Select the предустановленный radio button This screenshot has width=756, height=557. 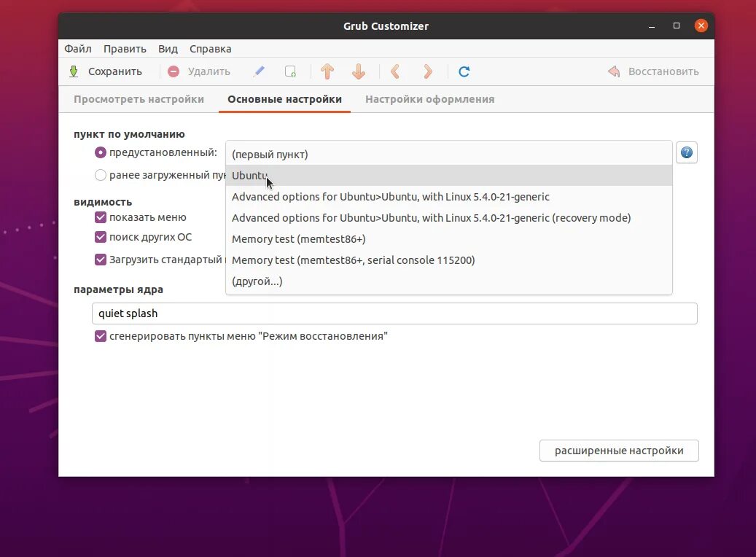click(101, 152)
